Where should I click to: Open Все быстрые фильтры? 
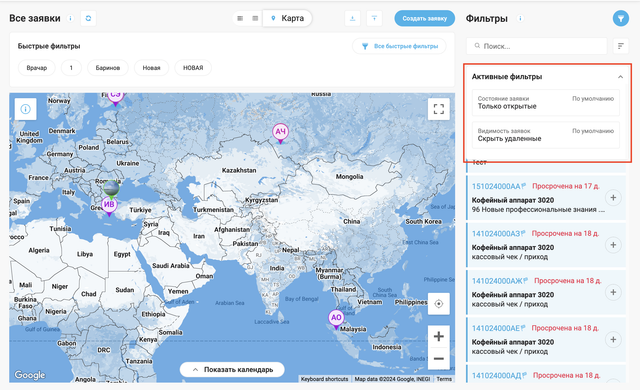(x=399, y=46)
